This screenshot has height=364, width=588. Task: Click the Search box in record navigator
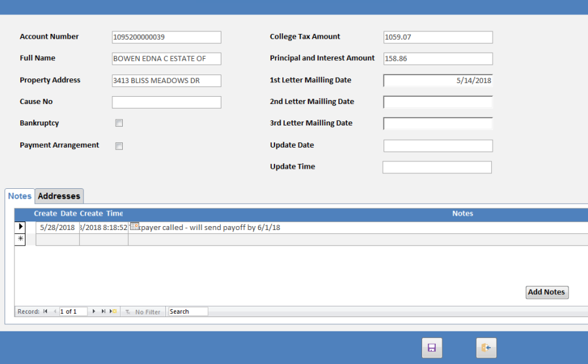point(188,312)
